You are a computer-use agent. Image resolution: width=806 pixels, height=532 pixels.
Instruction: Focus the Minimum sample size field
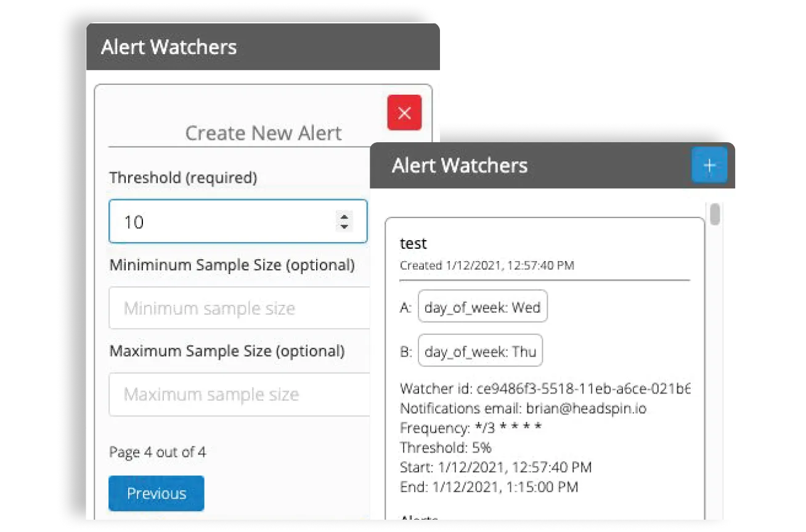(x=240, y=308)
